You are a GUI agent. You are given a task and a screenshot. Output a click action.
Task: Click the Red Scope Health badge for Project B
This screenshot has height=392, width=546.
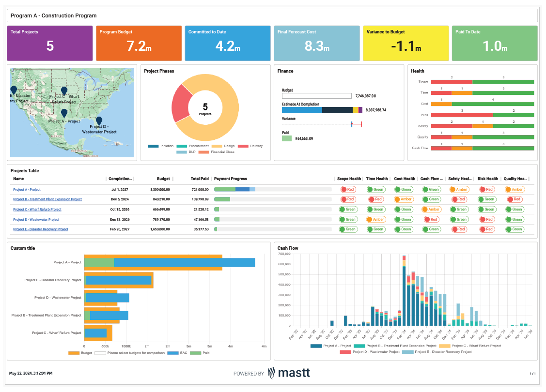click(x=348, y=199)
